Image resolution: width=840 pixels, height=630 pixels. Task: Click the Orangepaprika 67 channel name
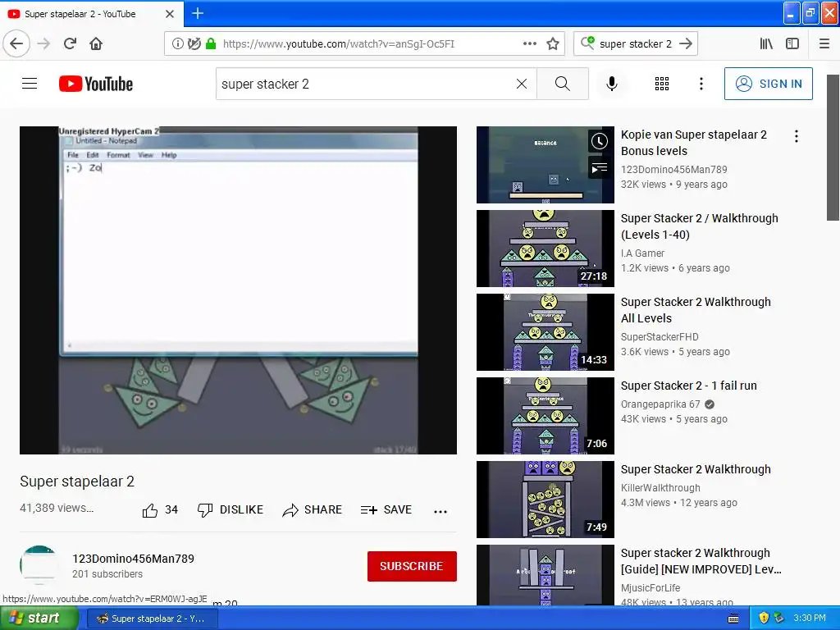[660, 404]
